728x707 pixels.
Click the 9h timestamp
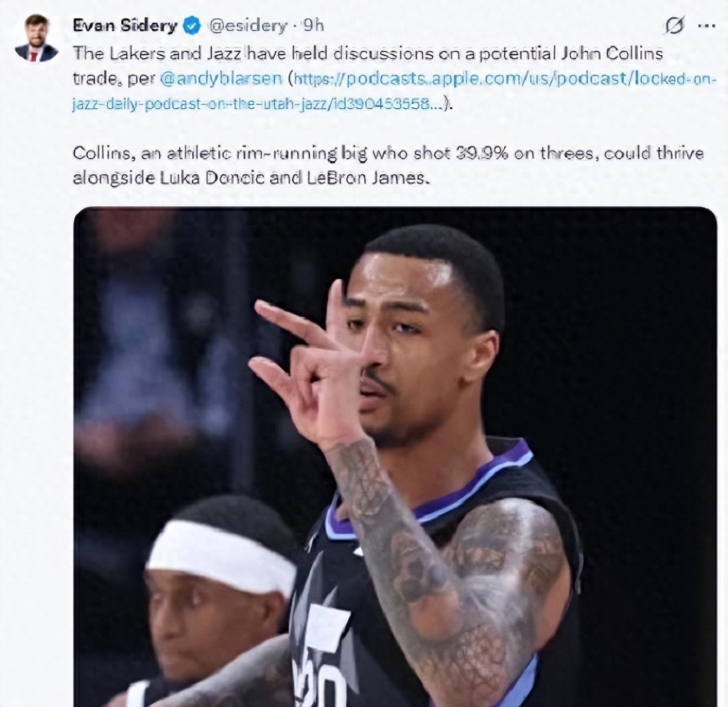pos(313,25)
